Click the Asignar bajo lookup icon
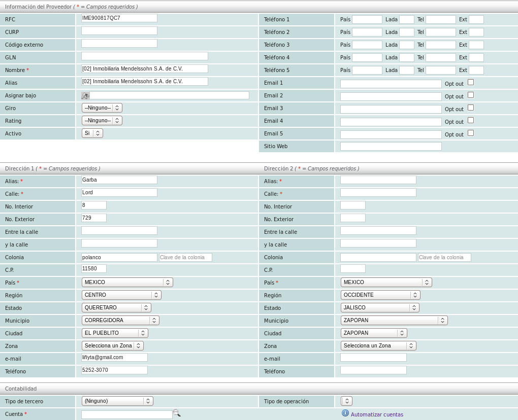This screenshot has width=518, height=420. point(85,95)
